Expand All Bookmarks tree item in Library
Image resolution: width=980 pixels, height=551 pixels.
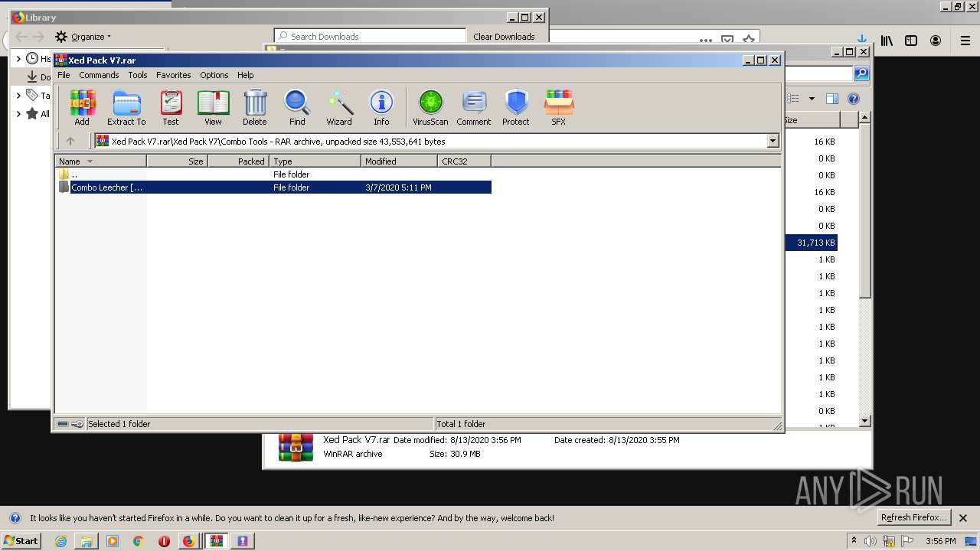click(x=18, y=114)
